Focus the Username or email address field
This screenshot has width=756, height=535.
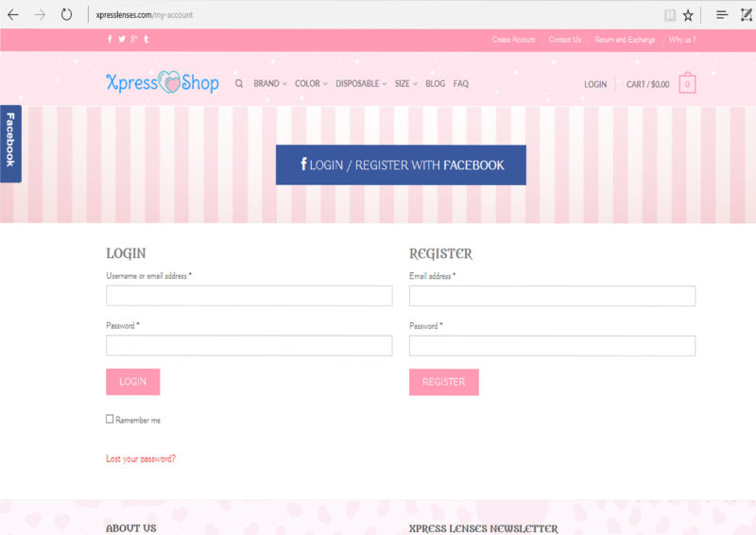[x=249, y=295]
